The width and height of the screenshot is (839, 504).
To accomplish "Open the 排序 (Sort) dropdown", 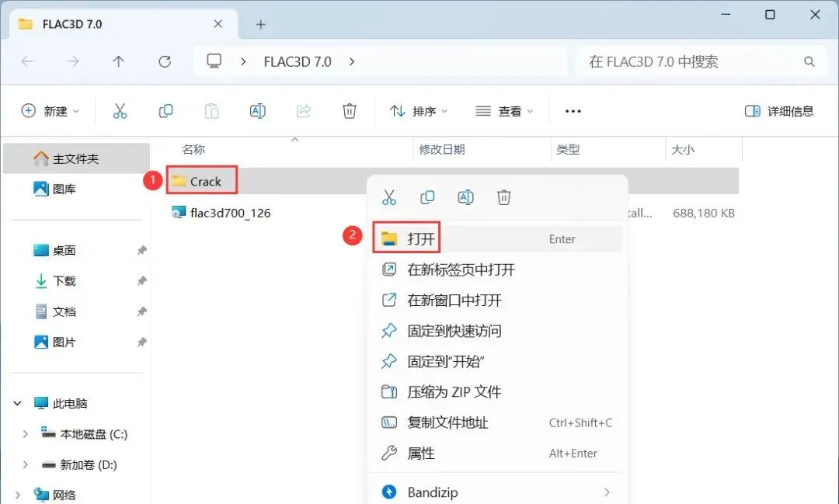I will tap(419, 111).
